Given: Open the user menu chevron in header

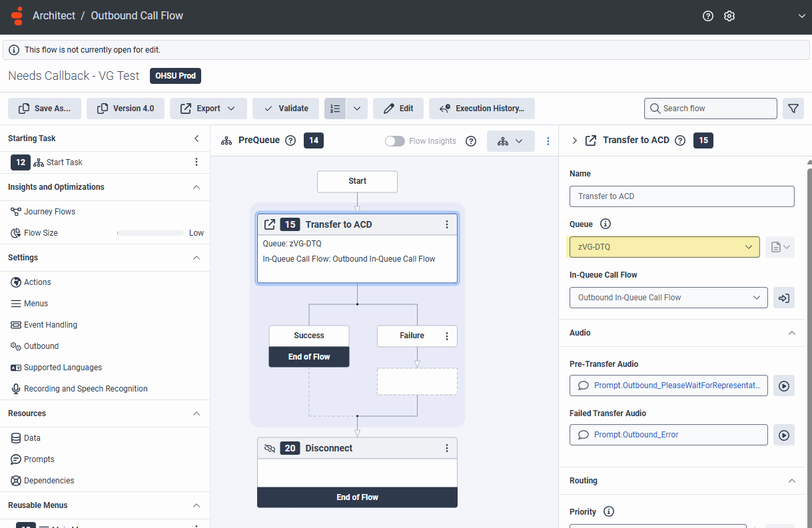Looking at the screenshot, I should (x=801, y=16).
